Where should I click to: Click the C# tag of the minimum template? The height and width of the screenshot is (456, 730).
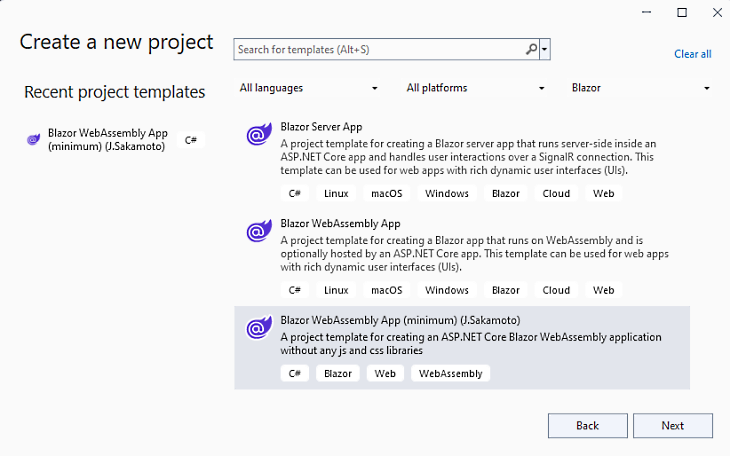click(294, 374)
